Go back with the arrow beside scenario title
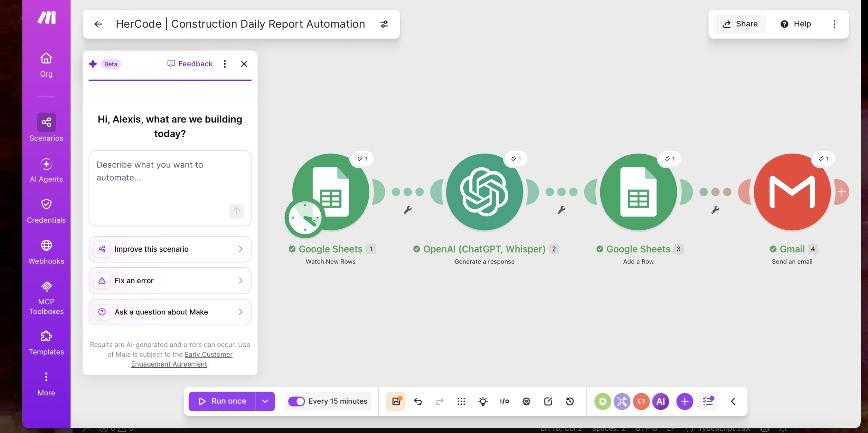Image resolution: width=868 pixels, height=433 pixels. point(98,24)
